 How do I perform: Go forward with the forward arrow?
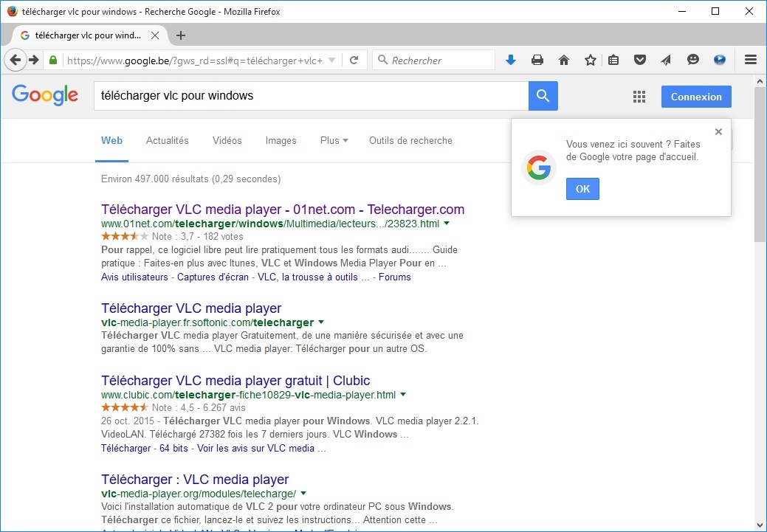tap(34, 61)
